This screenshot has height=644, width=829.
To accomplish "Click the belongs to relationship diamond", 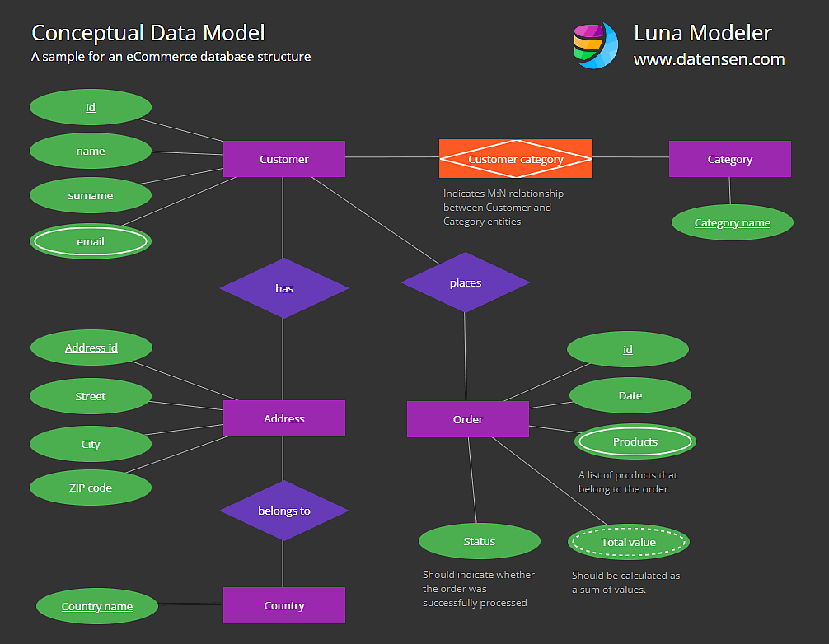I will point(284,511).
